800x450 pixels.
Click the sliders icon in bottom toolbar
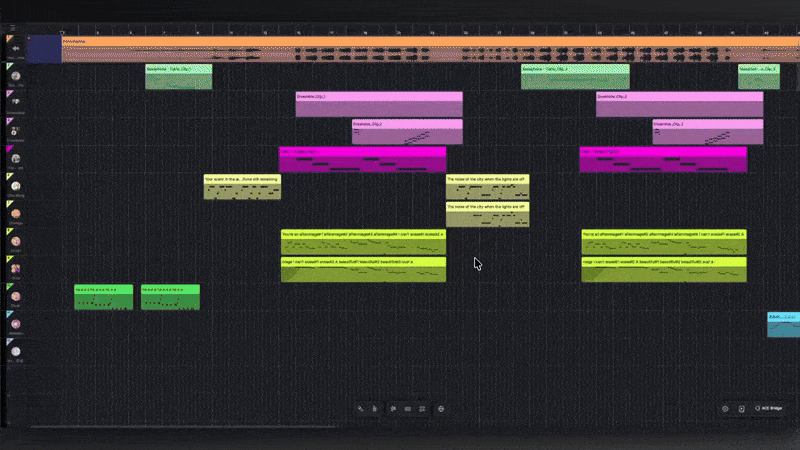click(x=423, y=408)
